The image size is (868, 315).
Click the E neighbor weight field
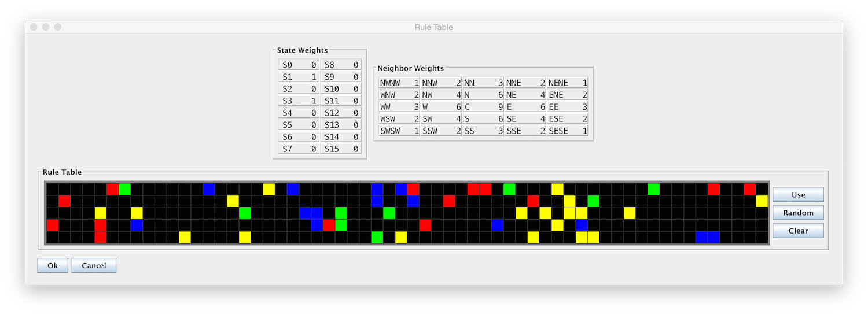pyautogui.click(x=525, y=107)
